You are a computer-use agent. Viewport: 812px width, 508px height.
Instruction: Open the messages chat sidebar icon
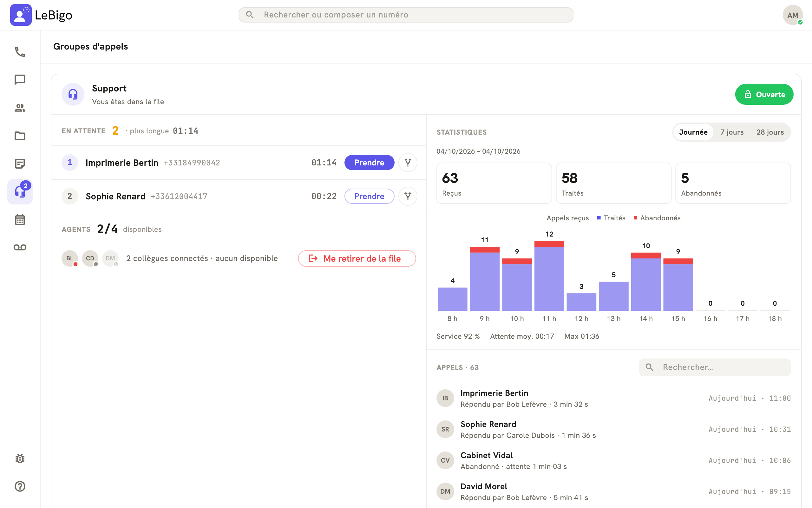20,80
